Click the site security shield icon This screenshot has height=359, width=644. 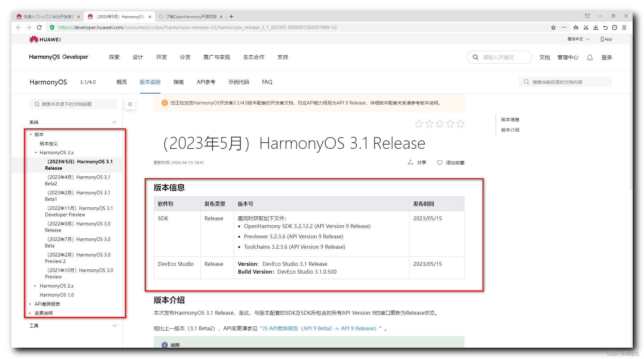pyautogui.click(x=52, y=27)
